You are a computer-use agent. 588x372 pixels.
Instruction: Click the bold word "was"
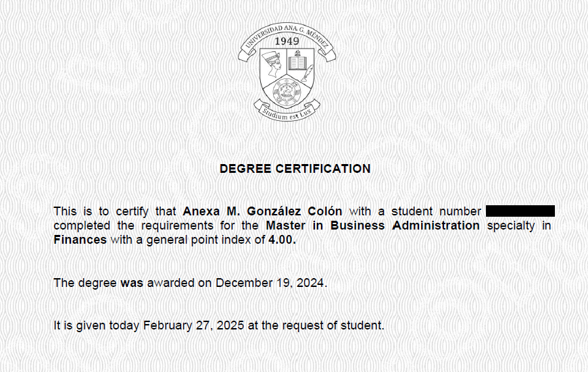click(x=132, y=283)
